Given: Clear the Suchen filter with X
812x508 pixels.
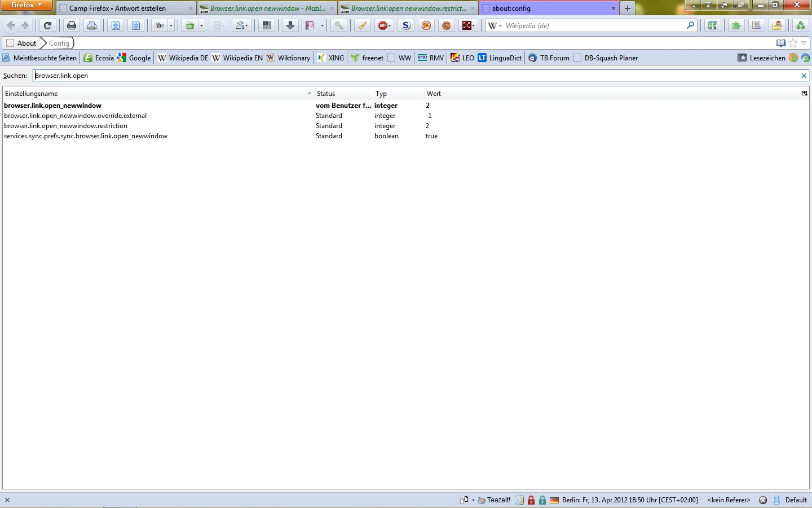Looking at the screenshot, I should pos(804,76).
